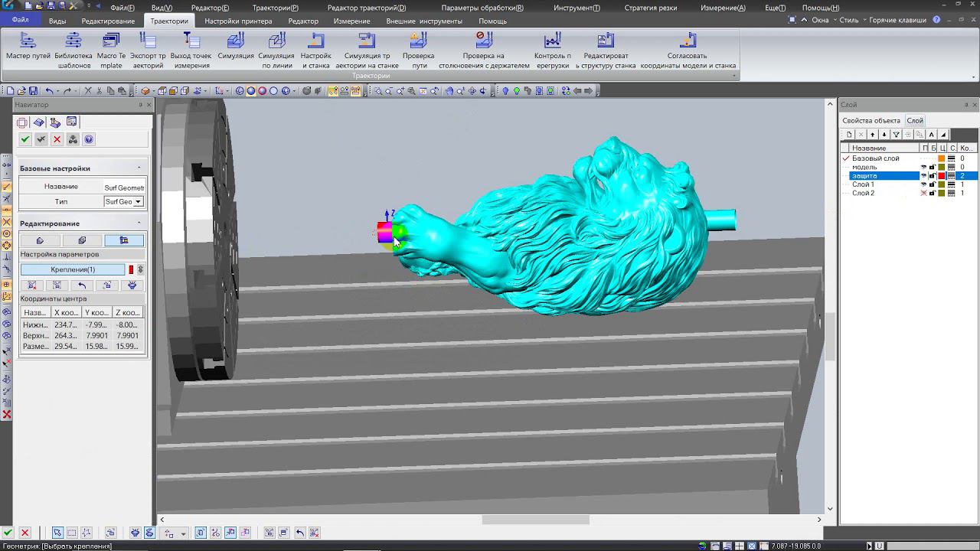Click the Название field with Surf Geometry
Viewport: 980px width, 551px height.
(x=123, y=187)
